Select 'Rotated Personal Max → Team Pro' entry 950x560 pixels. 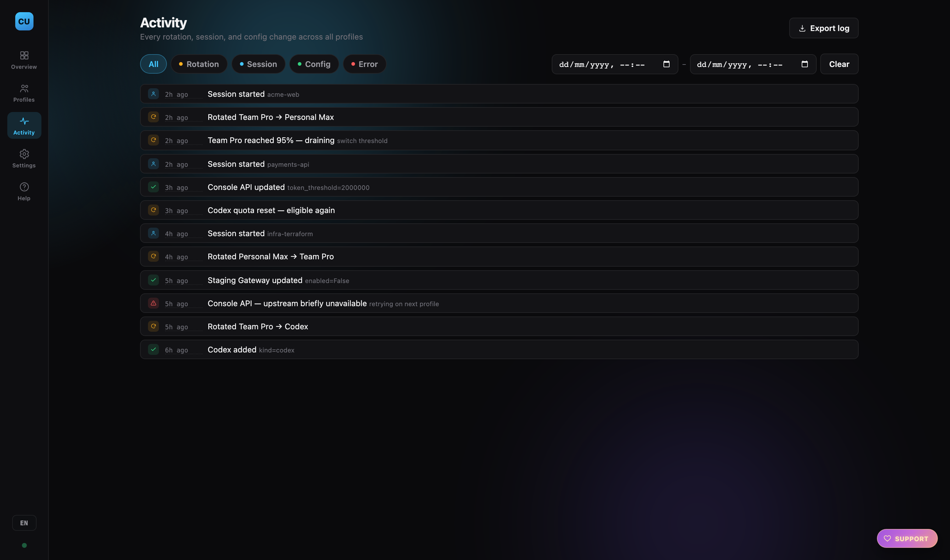271,257
